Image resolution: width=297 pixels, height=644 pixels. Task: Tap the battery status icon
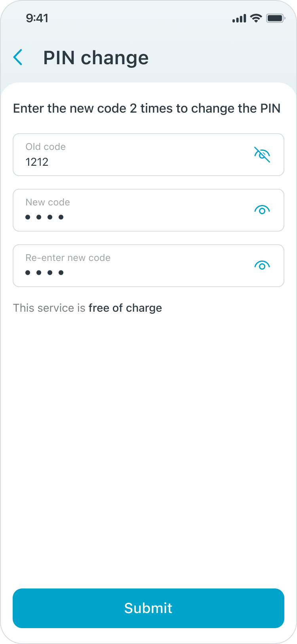point(276,18)
